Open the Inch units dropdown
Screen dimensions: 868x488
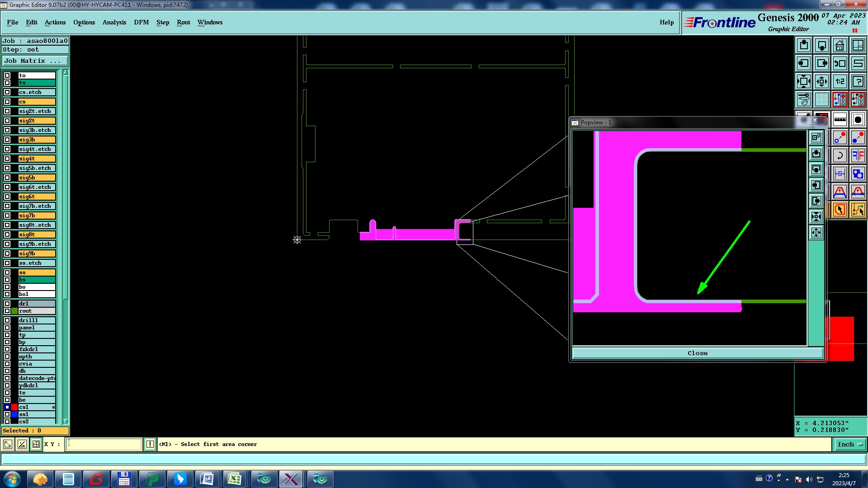click(x=850, y=444)
